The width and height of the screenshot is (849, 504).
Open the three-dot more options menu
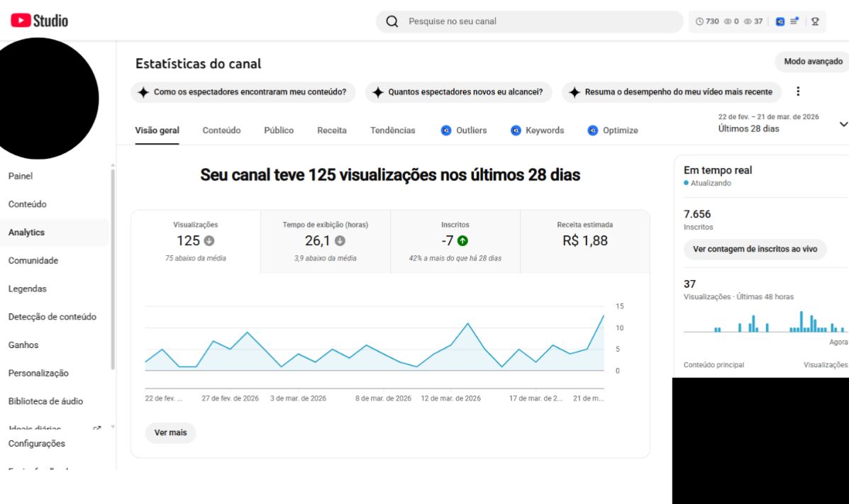click(797, 91)
